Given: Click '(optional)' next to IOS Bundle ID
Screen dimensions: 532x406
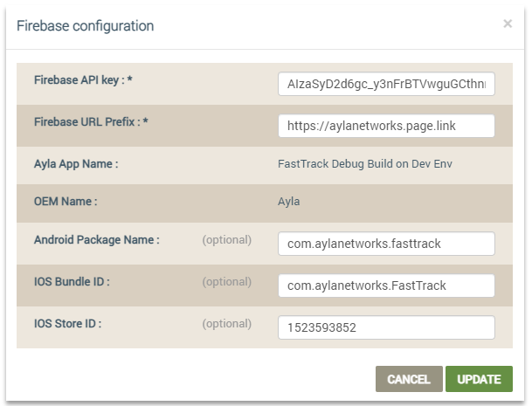Looking at the screenshot, I should point(227,282).
